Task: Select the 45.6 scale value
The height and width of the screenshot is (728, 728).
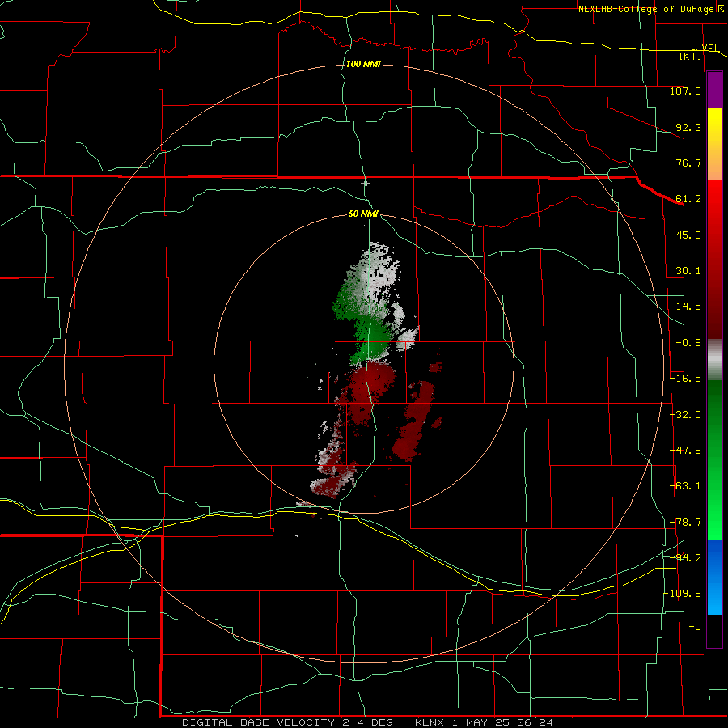Action: 688,235
